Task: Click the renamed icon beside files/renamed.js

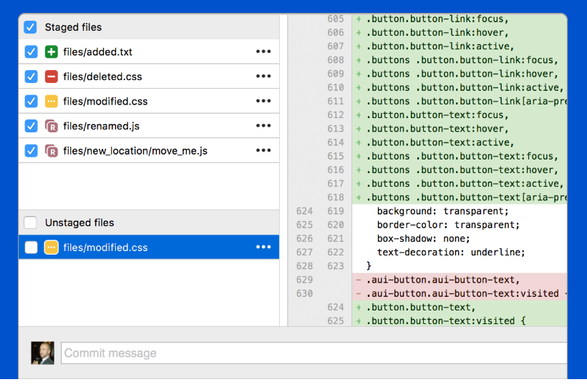Action: click(52, 126)
